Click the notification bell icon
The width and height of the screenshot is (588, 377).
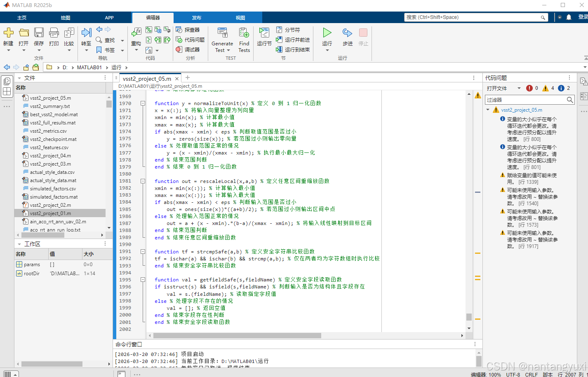click(569, 17)
